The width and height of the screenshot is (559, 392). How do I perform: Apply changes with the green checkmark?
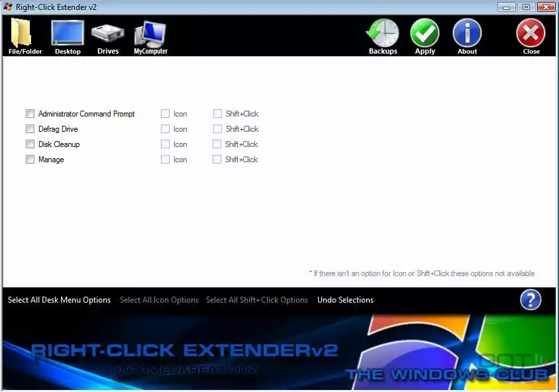click(425, 36)
